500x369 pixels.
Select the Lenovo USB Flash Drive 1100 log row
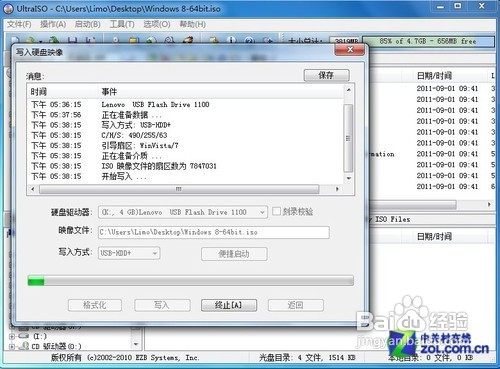185,105
